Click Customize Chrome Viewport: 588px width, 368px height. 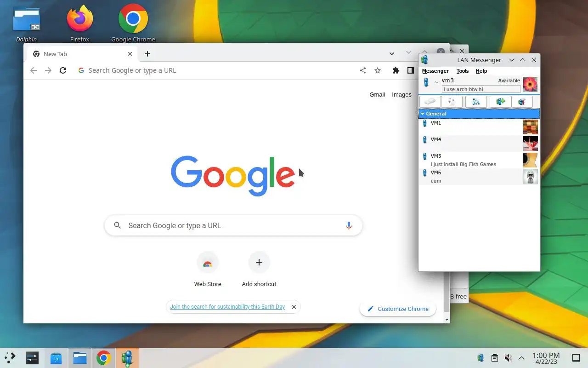tap(398, 309)
